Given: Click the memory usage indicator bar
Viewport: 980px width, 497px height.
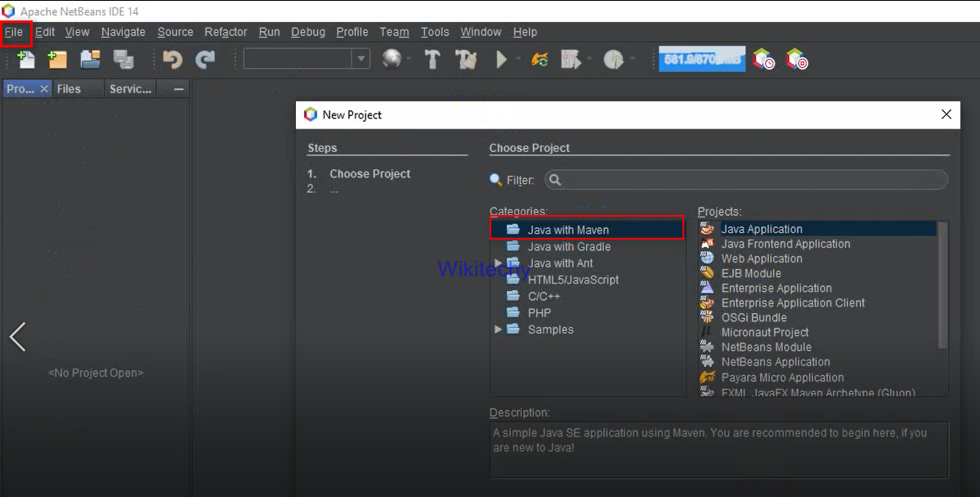Looking at the screenshot, I should (x=701, y=60).
